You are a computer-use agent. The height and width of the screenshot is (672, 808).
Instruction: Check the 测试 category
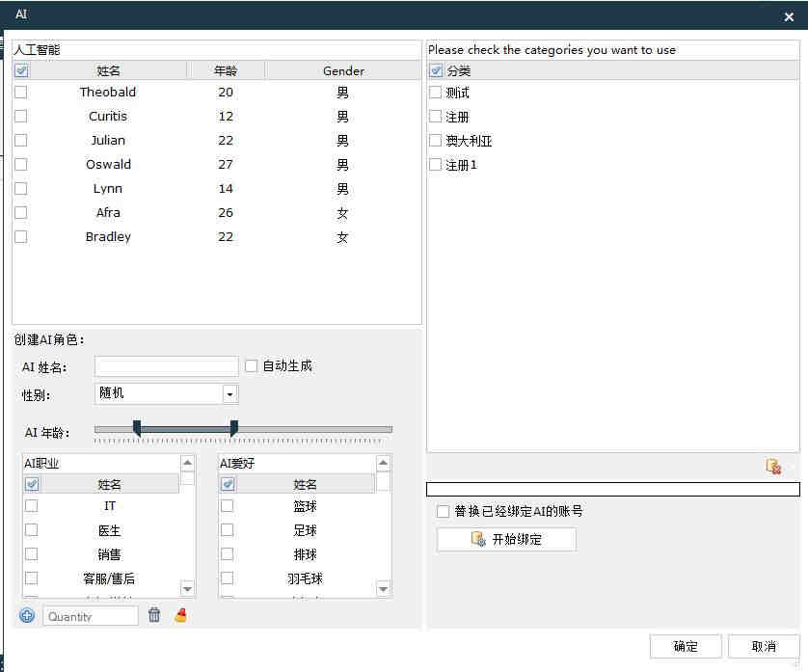click(436, 93)
